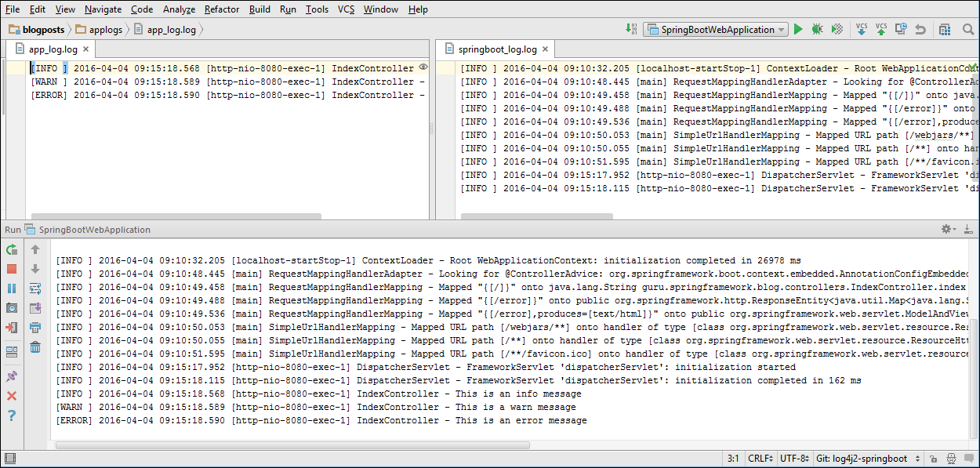Rerun application in Run panel
The width and height of the screenshot is (980, 468).
point(12,249)
